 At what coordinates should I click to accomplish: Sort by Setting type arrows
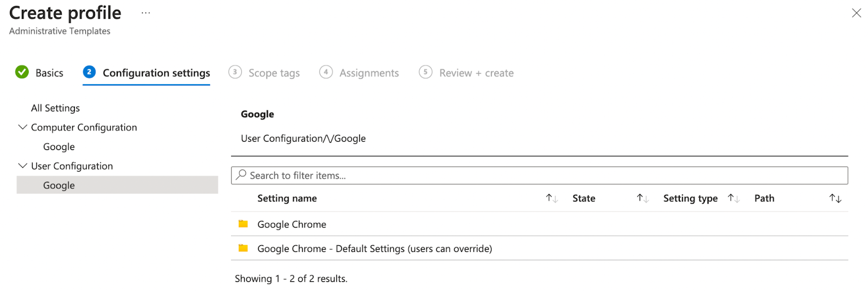point(733,198)
